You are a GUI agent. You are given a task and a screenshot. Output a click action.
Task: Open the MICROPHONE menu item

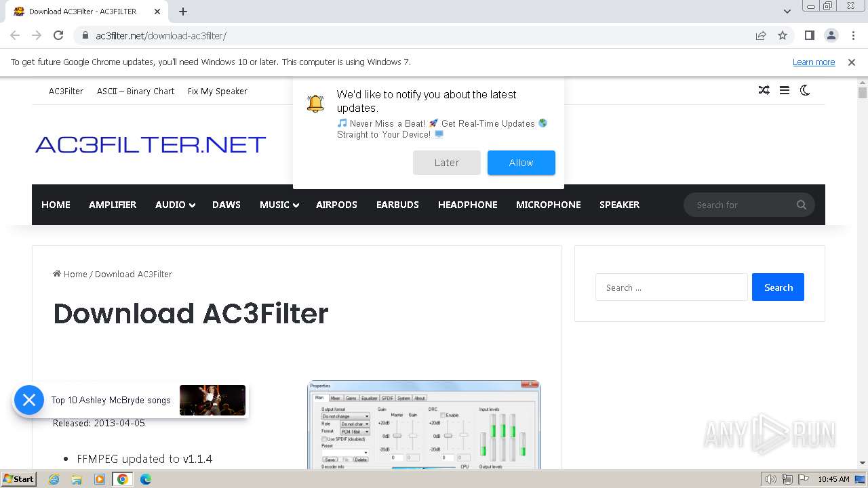[549, 205]
